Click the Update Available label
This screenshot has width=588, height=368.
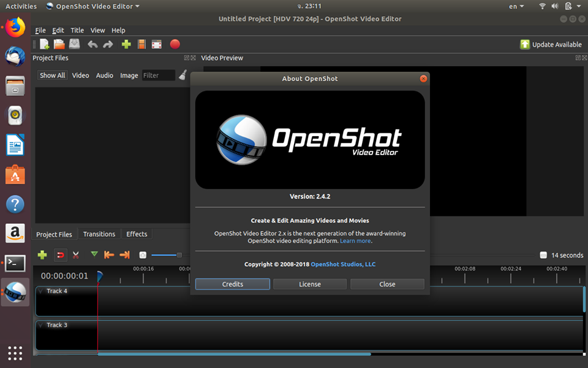tap(557, 45)
